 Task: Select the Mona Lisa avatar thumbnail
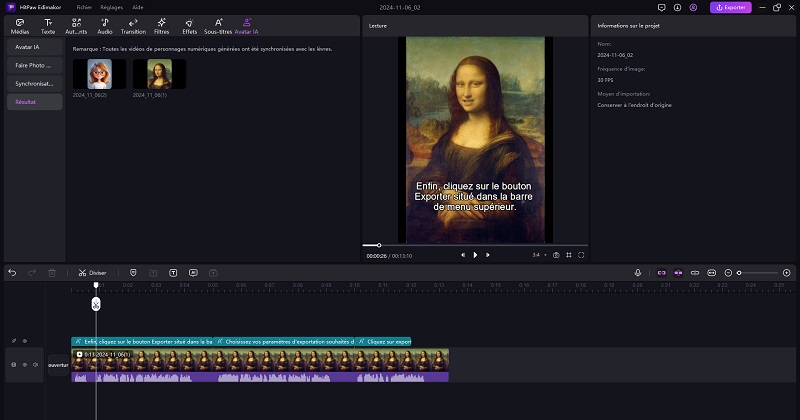pos(159,73)
